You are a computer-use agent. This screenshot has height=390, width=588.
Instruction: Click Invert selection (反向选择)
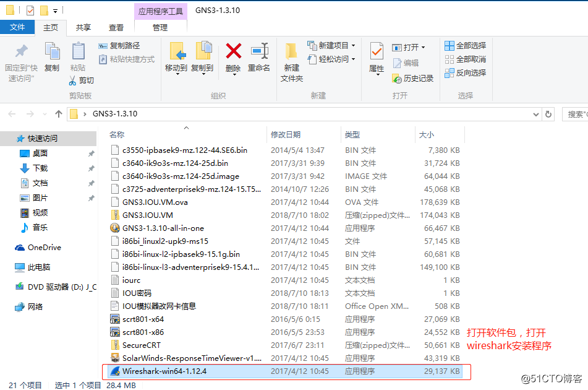[465, 73]
